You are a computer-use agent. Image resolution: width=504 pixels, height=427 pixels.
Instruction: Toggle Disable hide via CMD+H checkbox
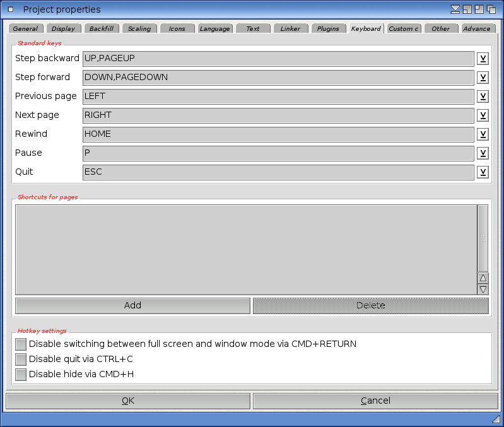pyautogui.click(x=21, y=374)
